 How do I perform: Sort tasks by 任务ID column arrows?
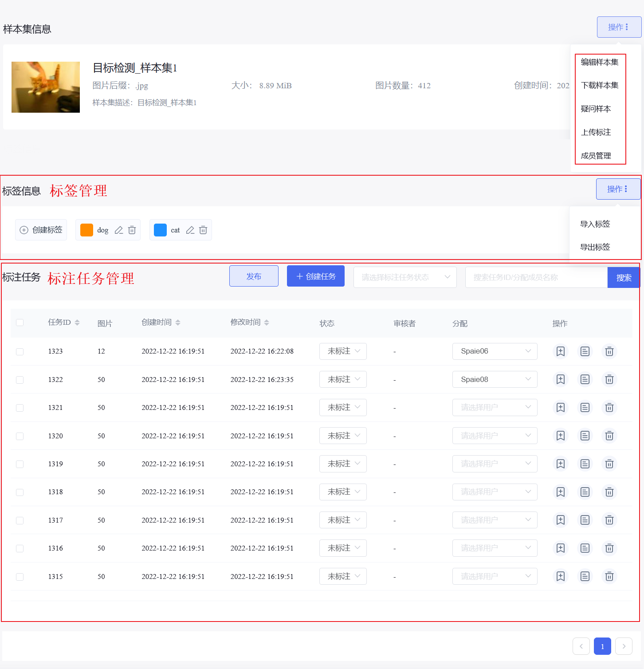(77, 323)
